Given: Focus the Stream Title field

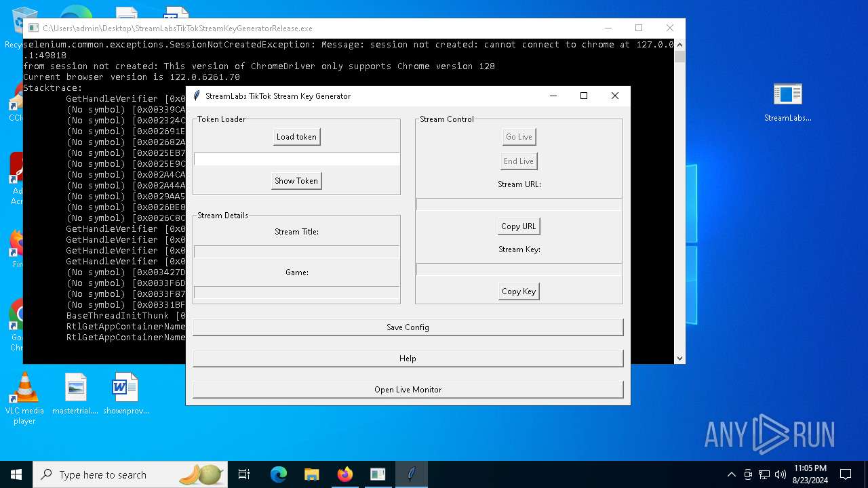Looking at the screenshot, I should tap(296, 251).
